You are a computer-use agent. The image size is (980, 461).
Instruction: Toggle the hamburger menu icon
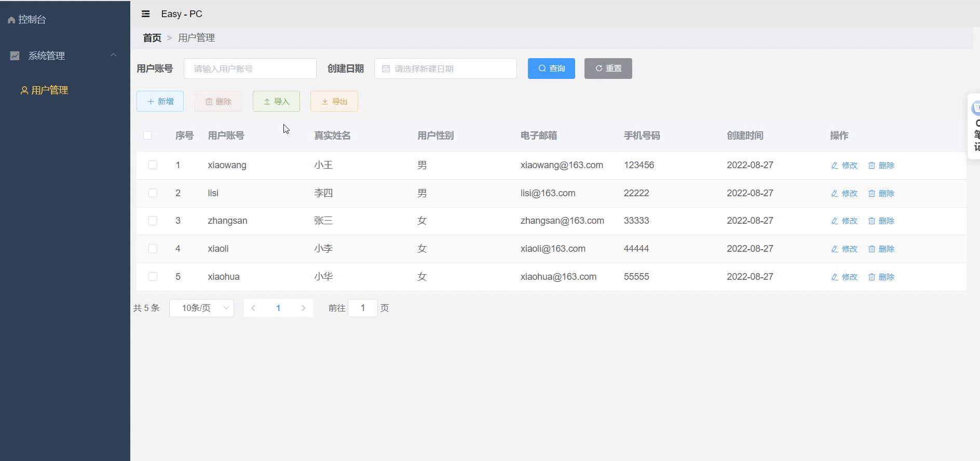coord(145,14)
